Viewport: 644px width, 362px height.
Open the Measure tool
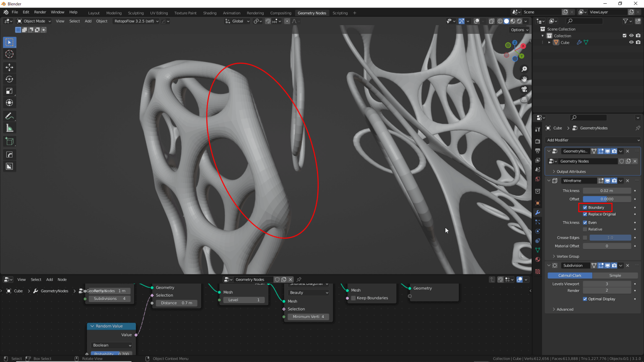9,128
